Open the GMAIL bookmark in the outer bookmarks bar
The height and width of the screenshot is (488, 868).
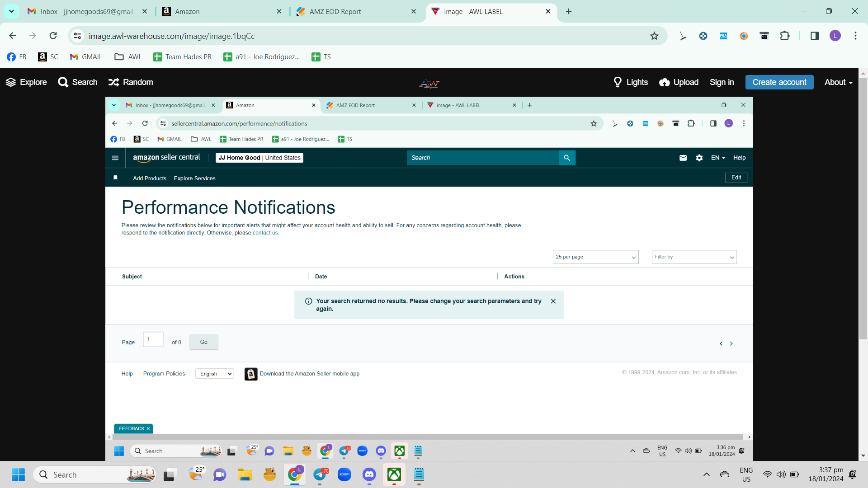tap(86, 57)
